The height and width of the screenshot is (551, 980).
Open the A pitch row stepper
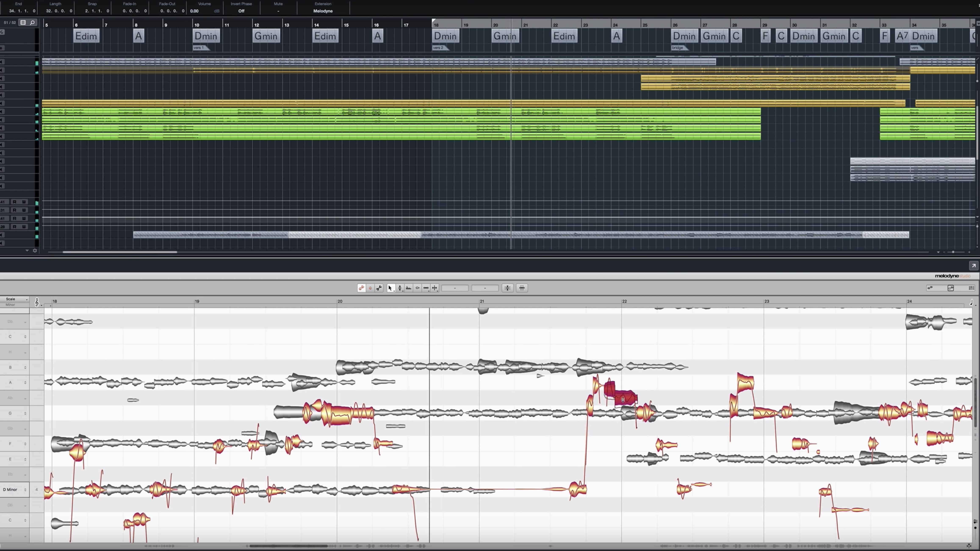25,383
